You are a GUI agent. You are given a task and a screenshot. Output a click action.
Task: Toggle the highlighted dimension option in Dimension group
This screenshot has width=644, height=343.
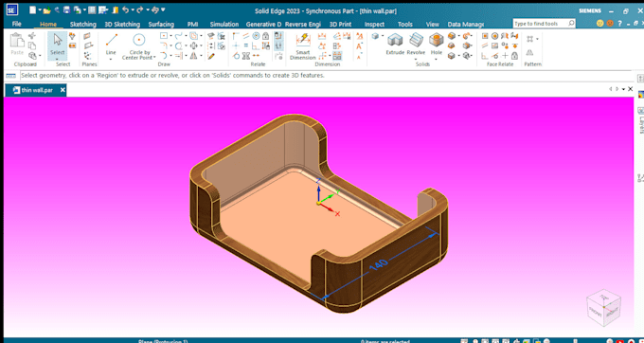click(337, 56)
